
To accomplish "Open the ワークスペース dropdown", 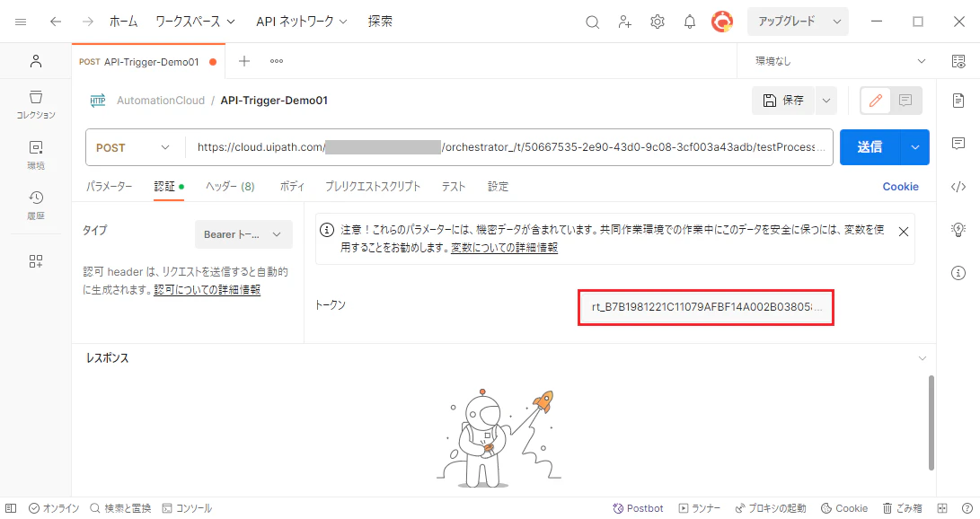I will 195,22.
